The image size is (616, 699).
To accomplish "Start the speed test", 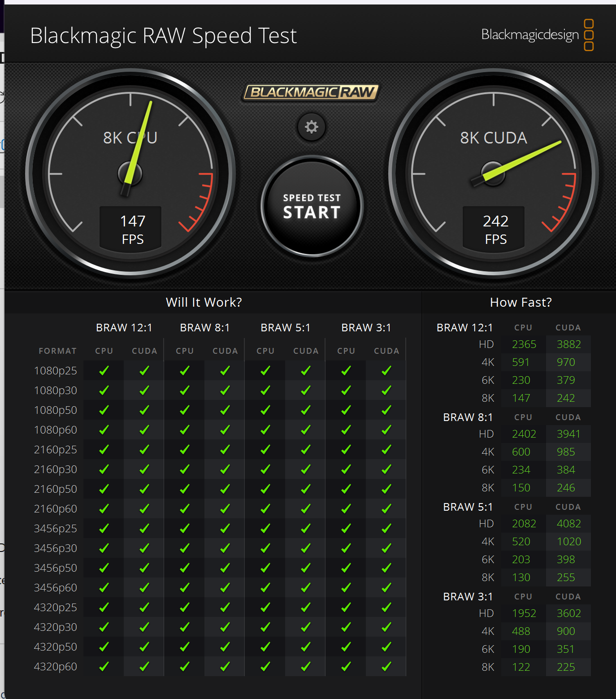I will click(312, 206).
